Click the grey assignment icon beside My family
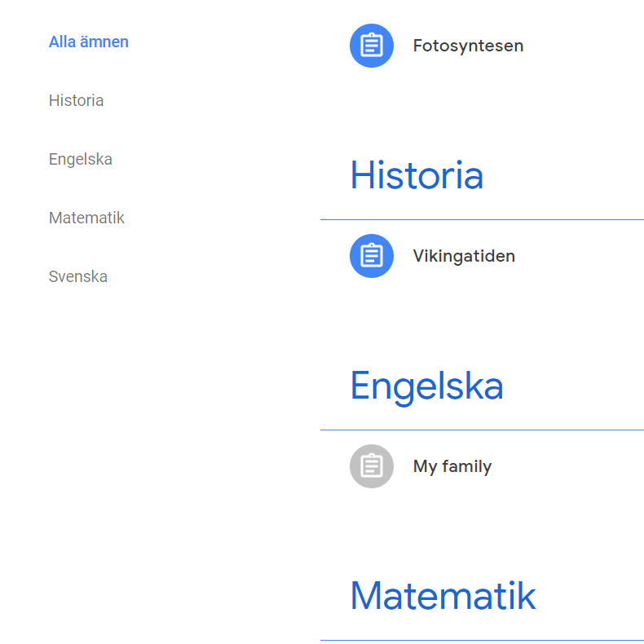 coord(372,466)
